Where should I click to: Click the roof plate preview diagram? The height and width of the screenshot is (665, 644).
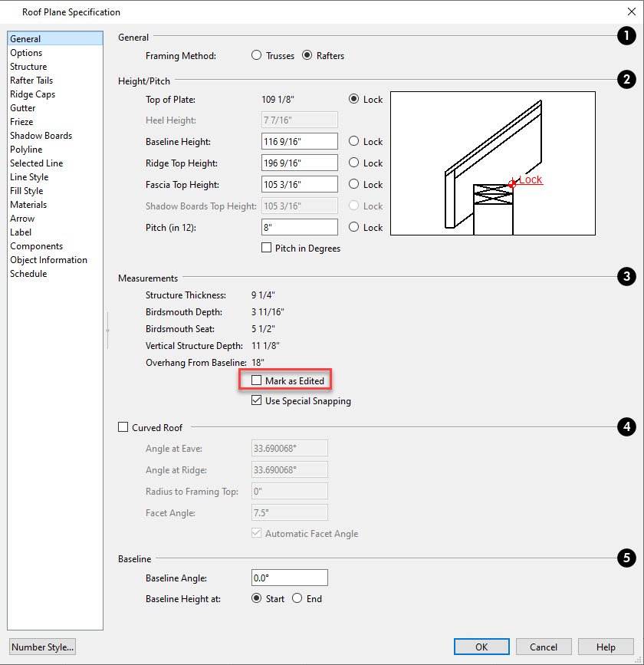pos(493,163)
